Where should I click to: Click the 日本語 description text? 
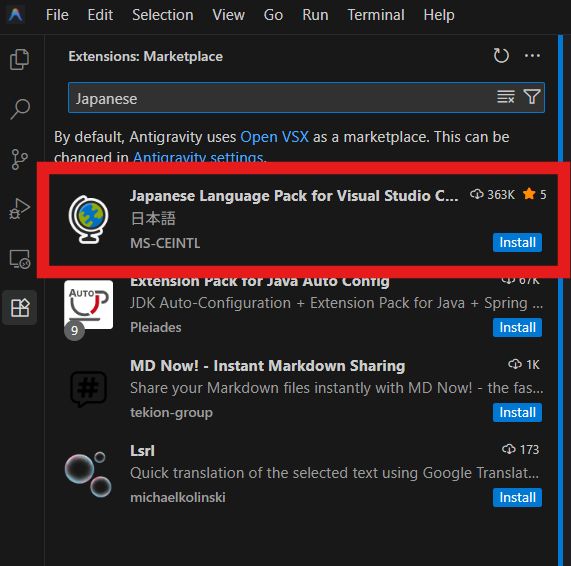coord(153,219)
